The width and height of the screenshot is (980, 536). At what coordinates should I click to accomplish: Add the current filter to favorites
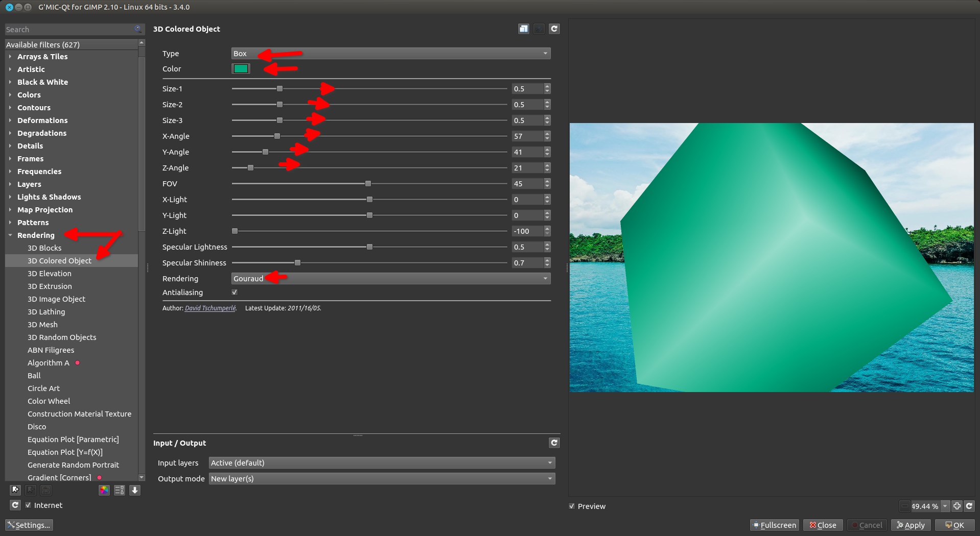(x=15, y=490)
